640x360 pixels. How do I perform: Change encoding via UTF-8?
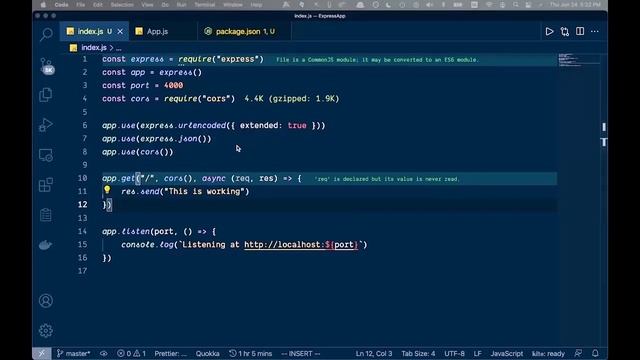[x=454, y=353]
